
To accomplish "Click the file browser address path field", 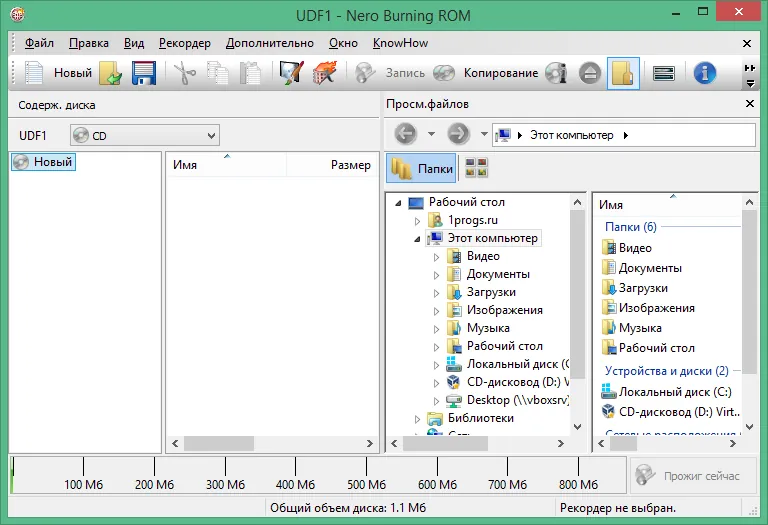I will coord(624,135).
